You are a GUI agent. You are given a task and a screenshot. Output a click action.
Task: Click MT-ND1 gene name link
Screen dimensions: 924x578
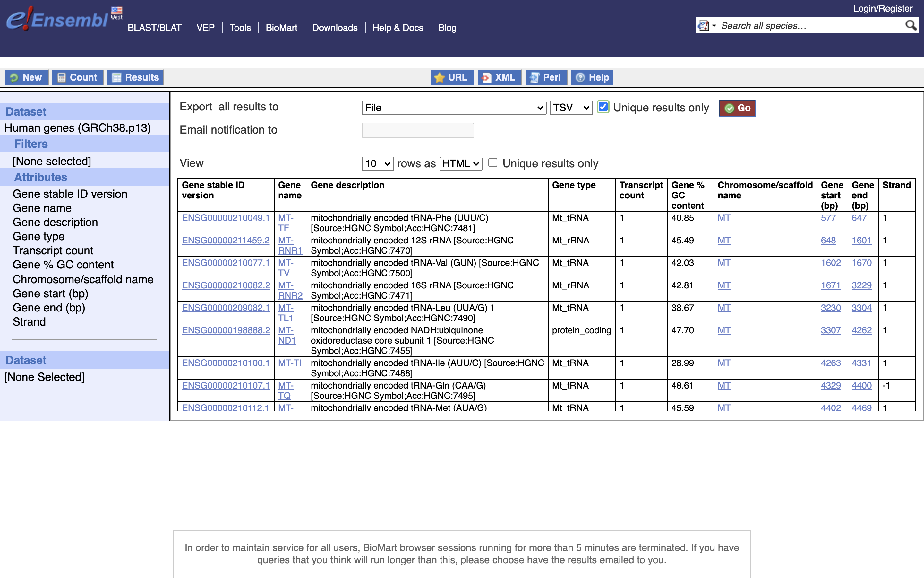coord(287,335)
